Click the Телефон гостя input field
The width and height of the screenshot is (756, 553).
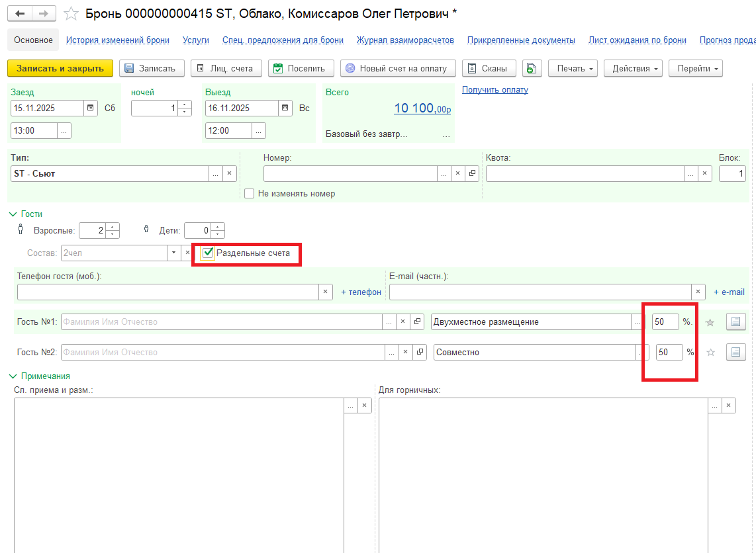pos(168,292)
